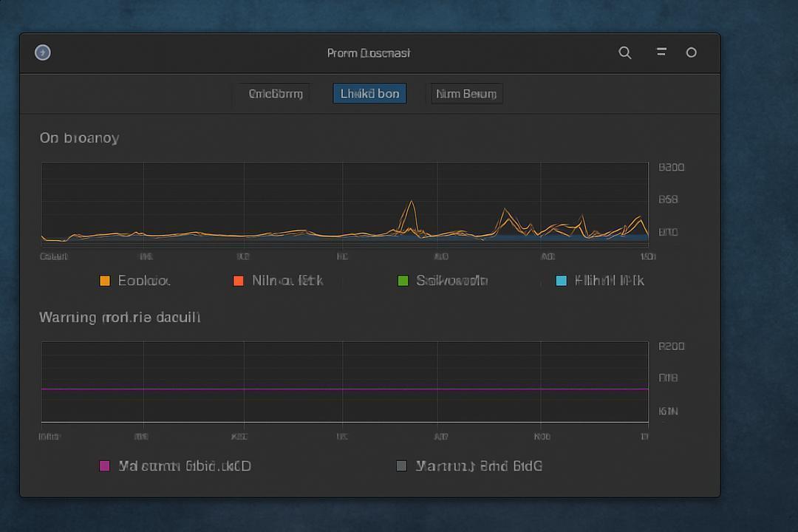Click the tallest orange spike in top chart
The image size is (798, 532).
click(411, 202)
